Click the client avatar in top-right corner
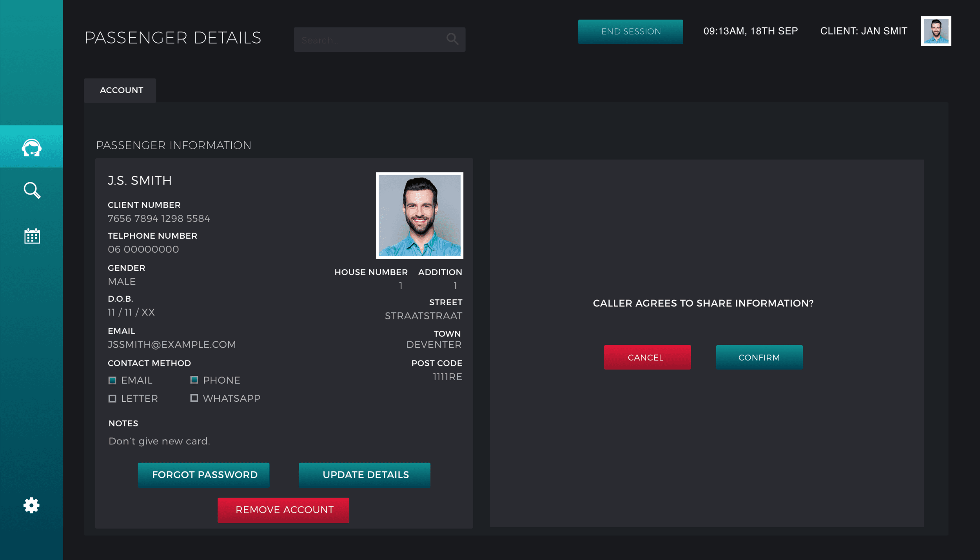Viewport: 980px width, 560px height. coord(935,31)
